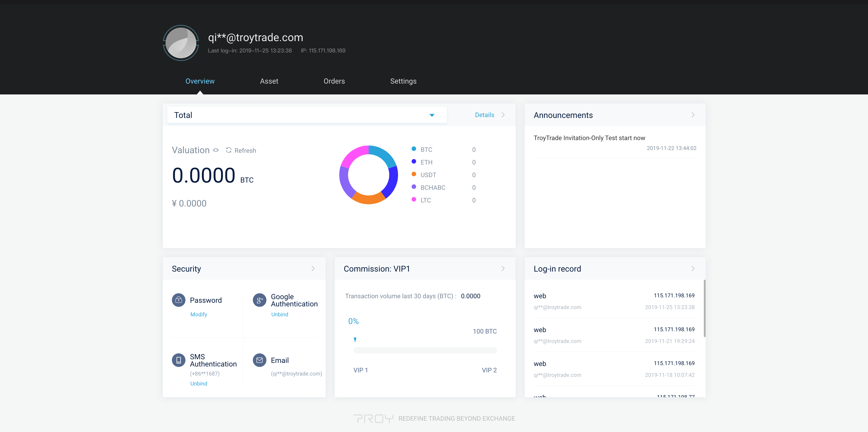Image resolution: width=868 pixels, height=432 pixels.
Task: Click the commission progress marker triangle
Action: point(355,340)
